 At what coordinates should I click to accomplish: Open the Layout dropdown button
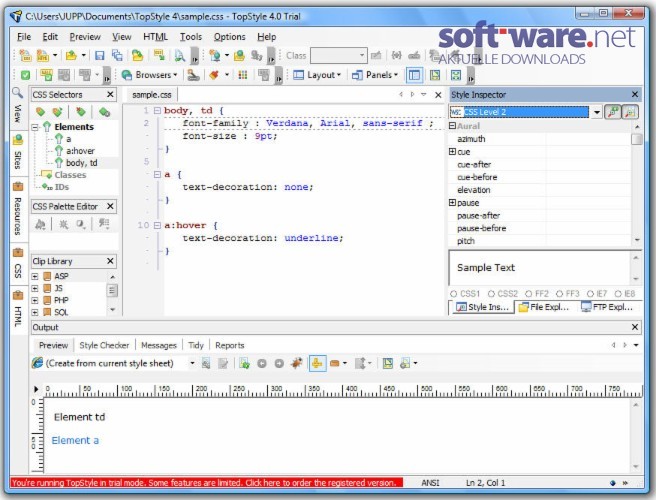click(317, 75)
